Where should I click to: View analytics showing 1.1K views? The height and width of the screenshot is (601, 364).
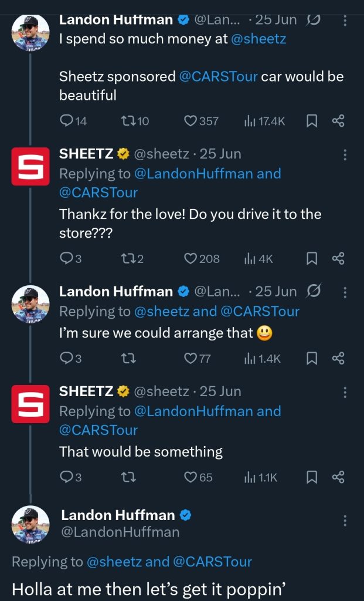point(261,478)
